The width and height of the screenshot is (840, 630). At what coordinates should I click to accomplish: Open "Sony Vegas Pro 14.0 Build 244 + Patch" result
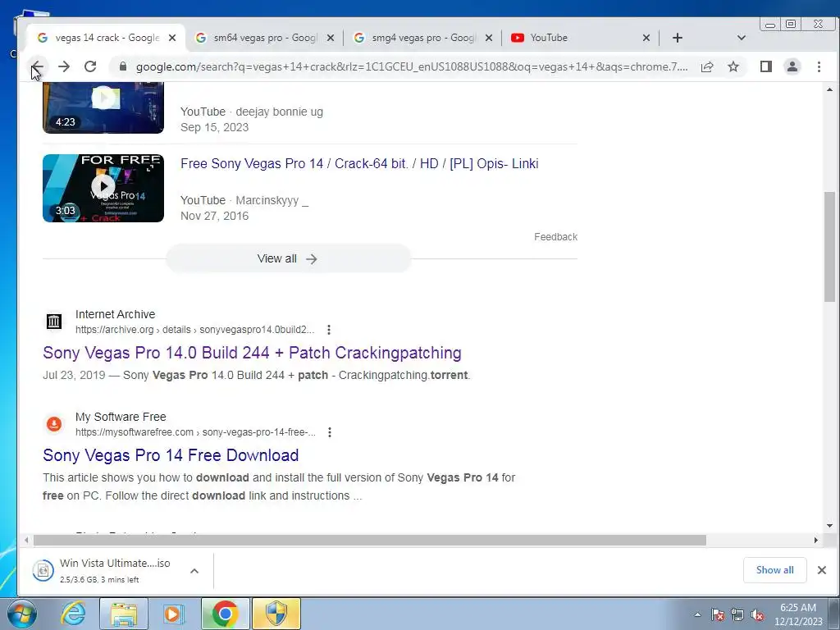point(253,353)
